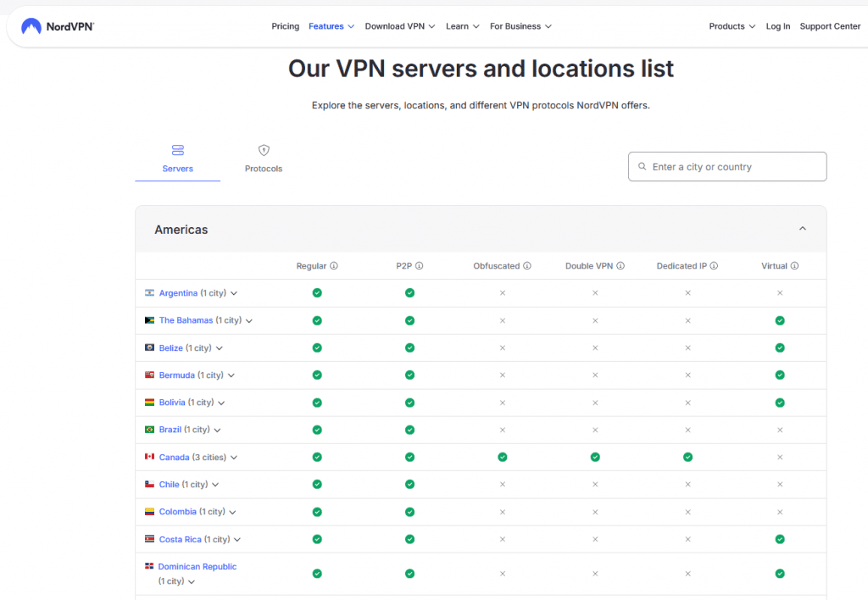Open the Products dropdown
The height and width of the screenshot is (600, 868).
pyautogui.click(x=732, y=26)
